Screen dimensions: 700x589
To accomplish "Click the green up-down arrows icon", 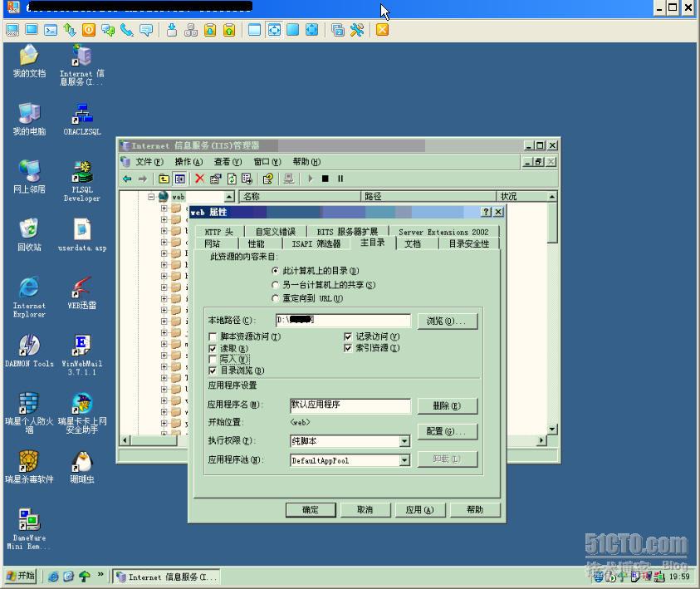I will point(70,30).
